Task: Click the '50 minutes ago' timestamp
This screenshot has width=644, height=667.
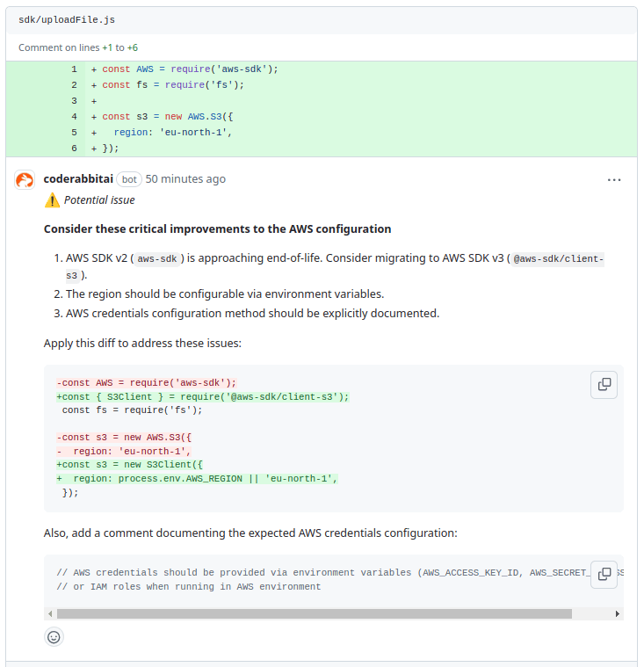Action: [185, 179]
